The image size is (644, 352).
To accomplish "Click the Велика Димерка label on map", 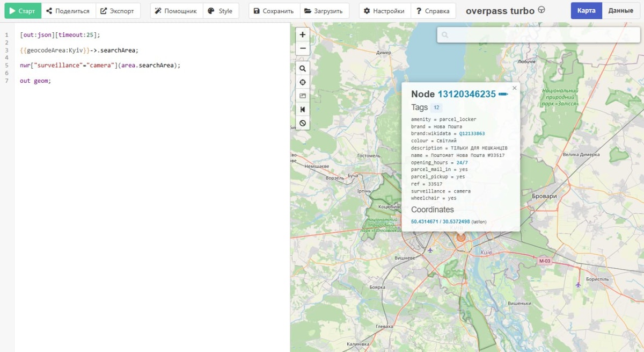I will [581, 154].
